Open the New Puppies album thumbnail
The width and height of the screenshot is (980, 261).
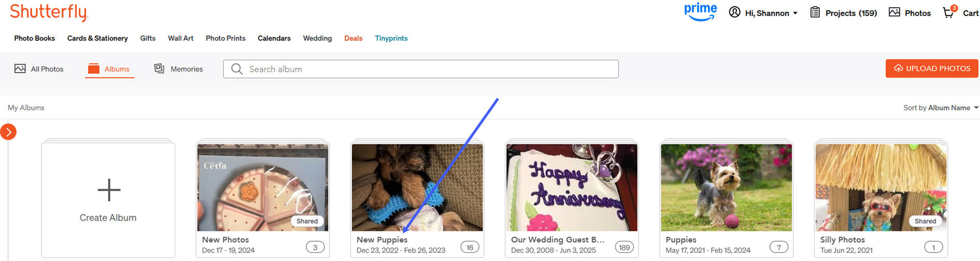click(417, 187)
